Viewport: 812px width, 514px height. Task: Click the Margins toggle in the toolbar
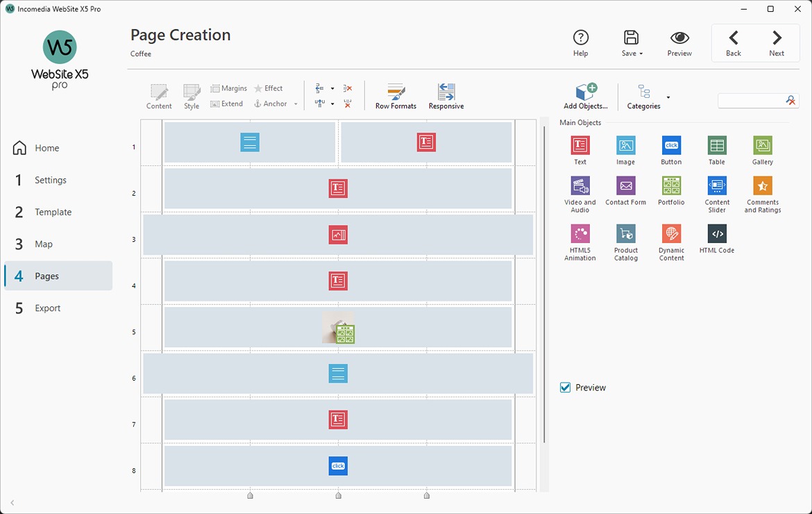[x=228, y=88]
